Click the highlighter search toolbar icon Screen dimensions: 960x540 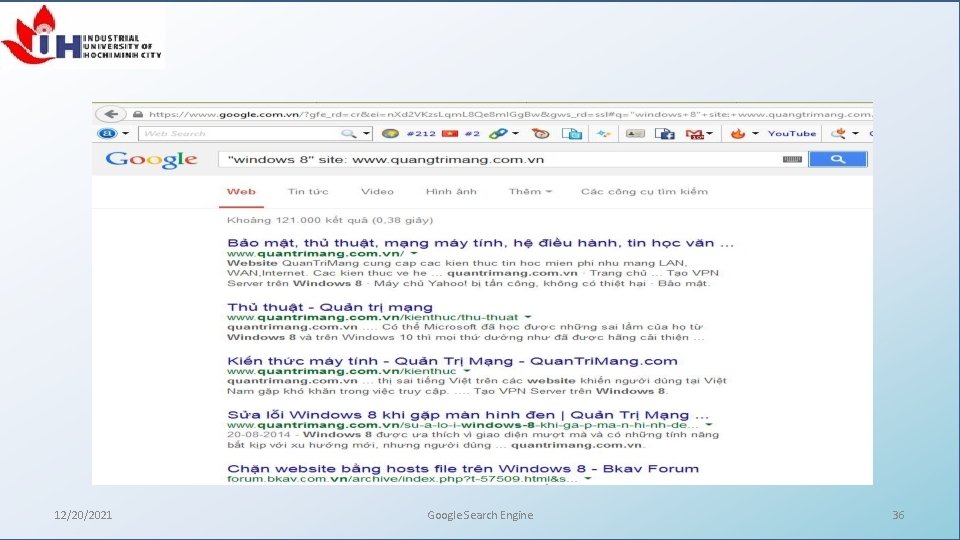tap(838, 133)
